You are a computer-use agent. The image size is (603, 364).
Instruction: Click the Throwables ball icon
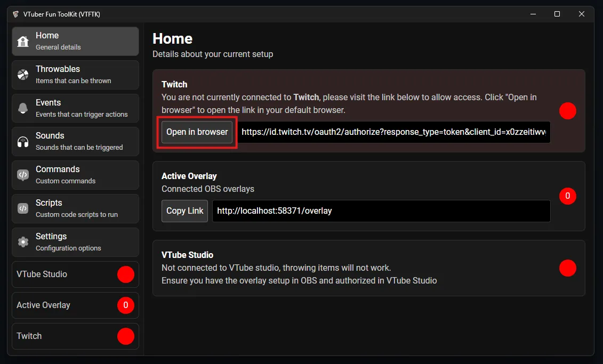coord(23,75)
